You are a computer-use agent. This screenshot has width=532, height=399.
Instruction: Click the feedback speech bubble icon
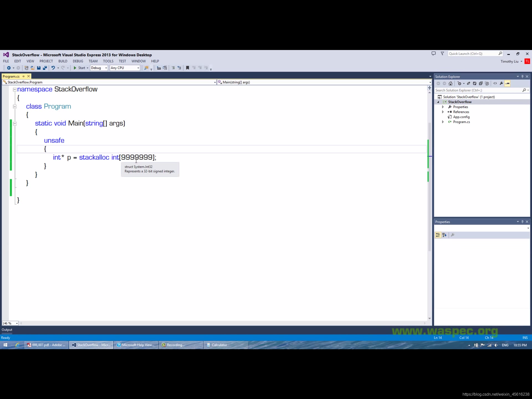point(433,54)
